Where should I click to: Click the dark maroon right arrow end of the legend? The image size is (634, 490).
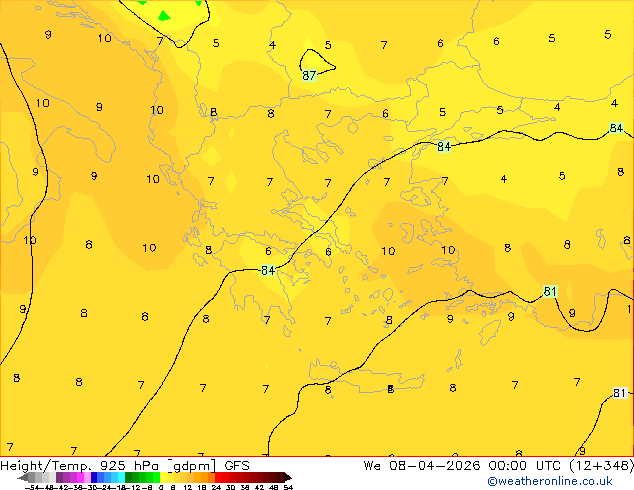[288, 477]
